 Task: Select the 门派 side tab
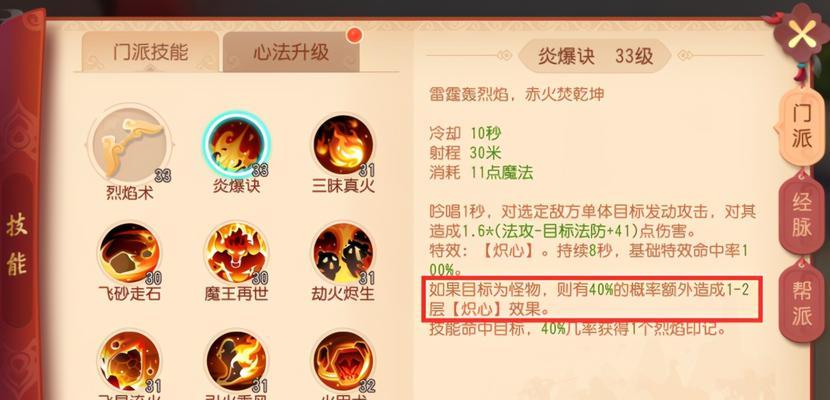(x=801, y=127)
